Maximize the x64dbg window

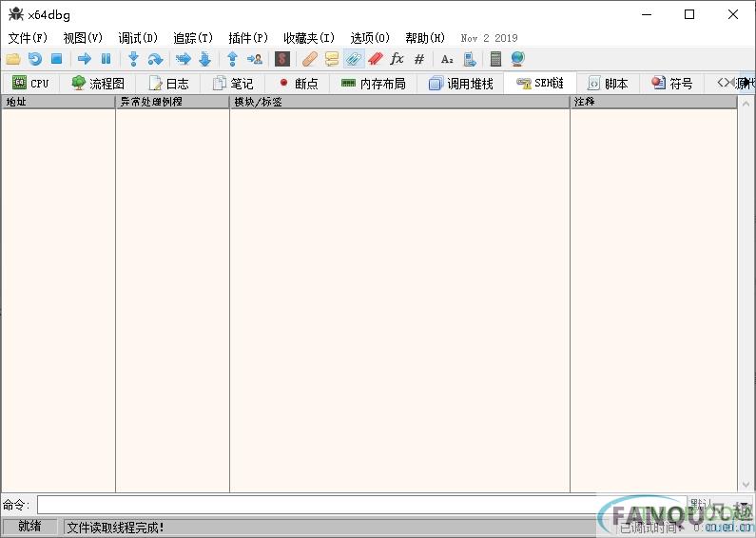(689, 14)
